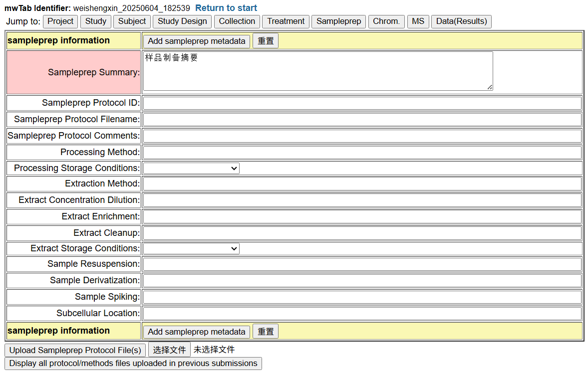
Task: Click inside the Sampleprep Summary text area
Action: 317,71
